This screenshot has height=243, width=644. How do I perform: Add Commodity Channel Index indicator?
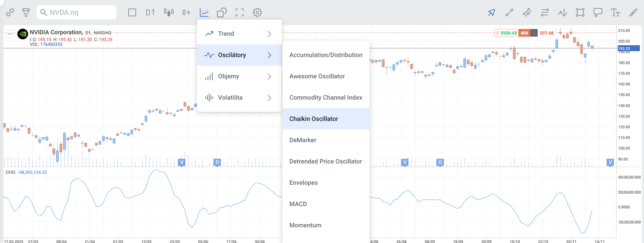click(326, 98)
